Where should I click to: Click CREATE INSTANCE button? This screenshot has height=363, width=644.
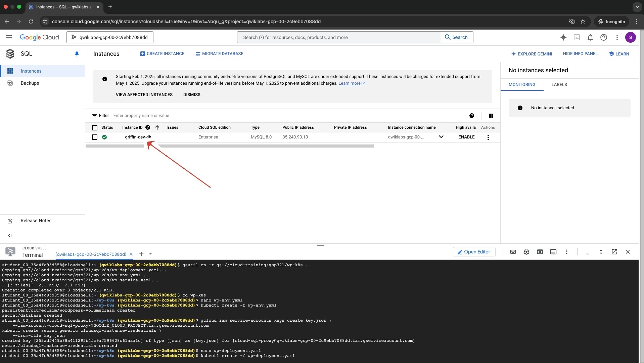[x=162, y=54]
